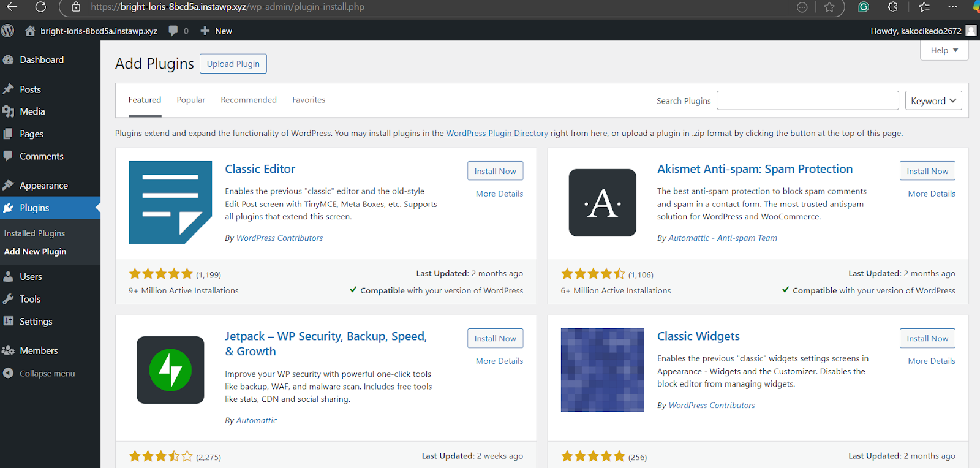980x468 pixels.
Task: Click the WordPress logo in admin bar
Action: [8, 31]
